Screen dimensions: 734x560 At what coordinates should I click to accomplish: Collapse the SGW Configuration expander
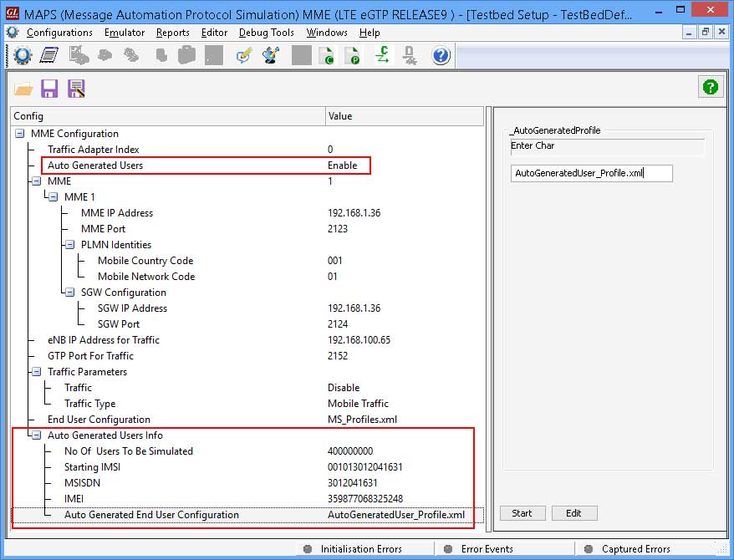click(69, 293)
